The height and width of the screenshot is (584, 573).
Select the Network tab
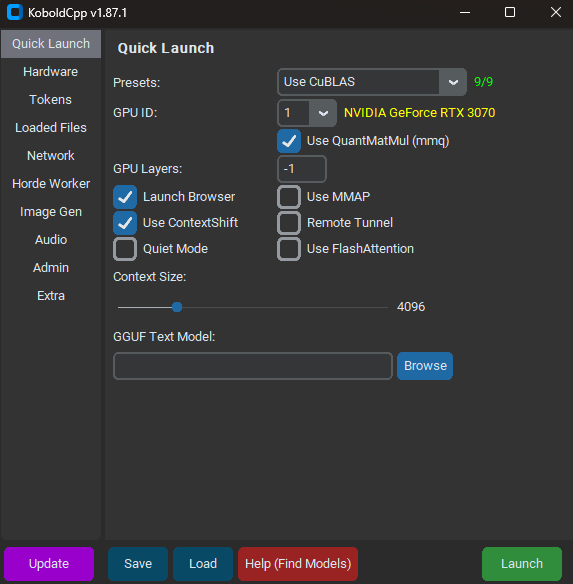click(51, 155)
